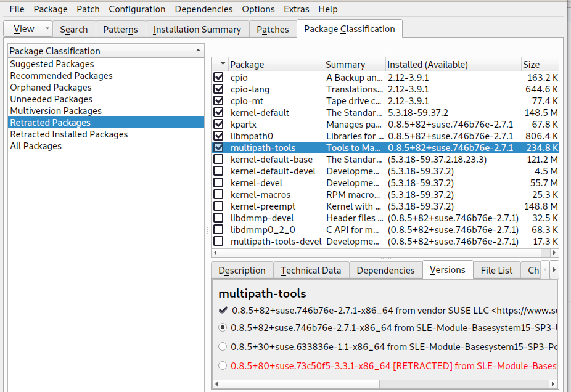
Task: Toggle the cpio package status checkbox
Action: pyautogui.click(x=218, y=78)
